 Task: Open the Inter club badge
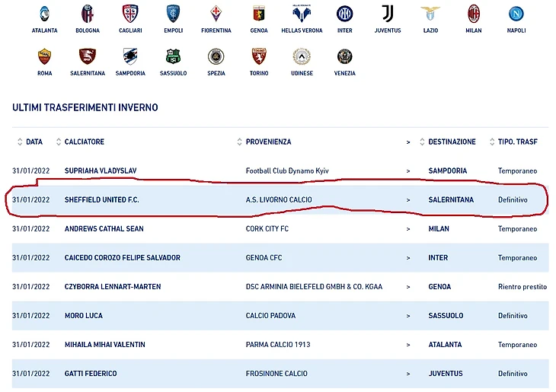345,14
